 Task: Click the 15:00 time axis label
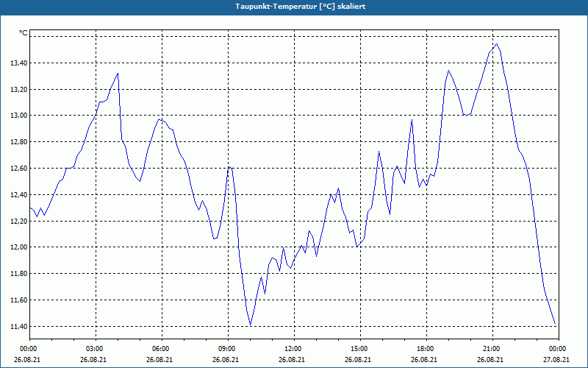click(x=360, y=349)
